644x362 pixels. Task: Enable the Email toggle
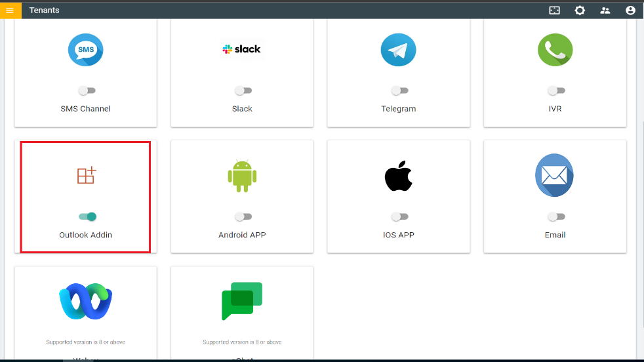(x=556, y=216)
